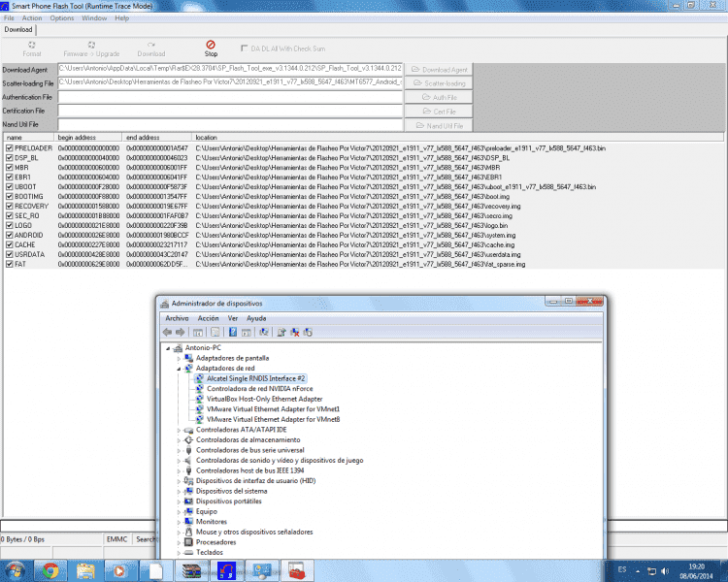Click the Cert File button
Screen dimensions: 728x582
(x=439, y=112)
